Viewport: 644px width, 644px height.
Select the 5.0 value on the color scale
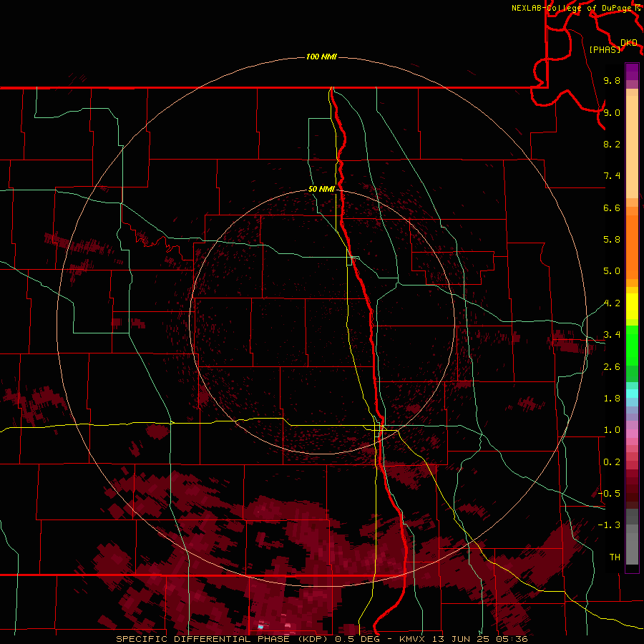point(612,271)
